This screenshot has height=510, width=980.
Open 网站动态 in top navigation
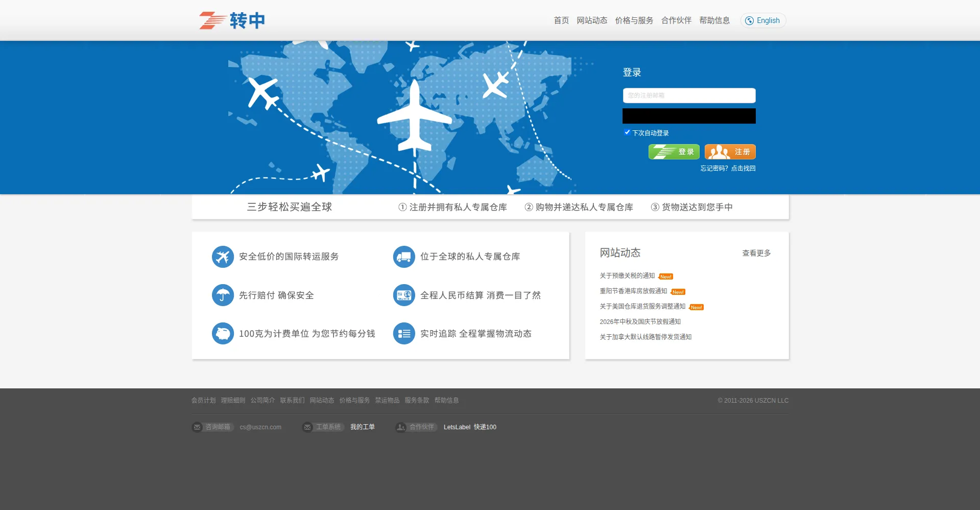pos(592,20)
